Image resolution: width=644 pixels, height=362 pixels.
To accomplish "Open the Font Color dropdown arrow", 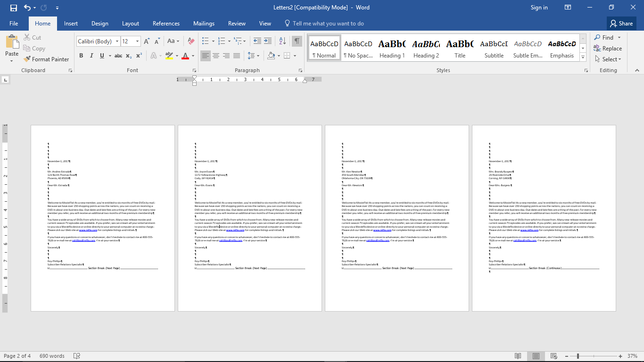I will click(193, 56).
